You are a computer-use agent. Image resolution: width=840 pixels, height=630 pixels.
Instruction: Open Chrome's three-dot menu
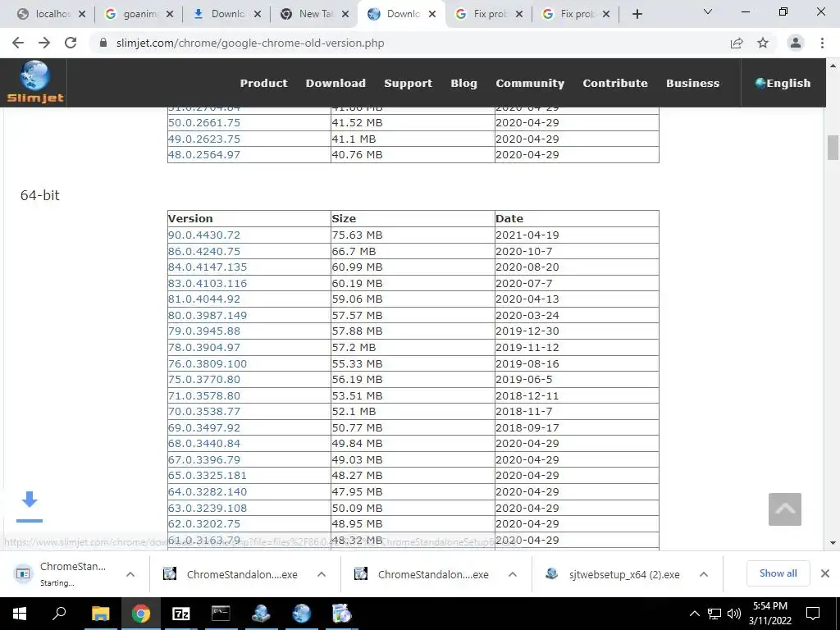click(822, 43)
